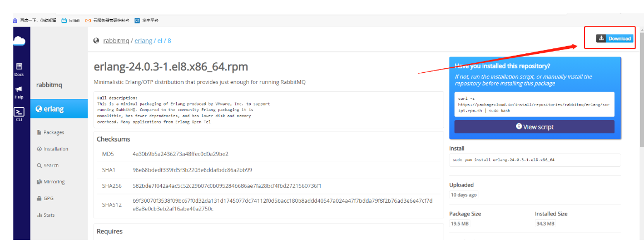Open Search in the sidebar
644x250 pixels.
pos(48,166)
